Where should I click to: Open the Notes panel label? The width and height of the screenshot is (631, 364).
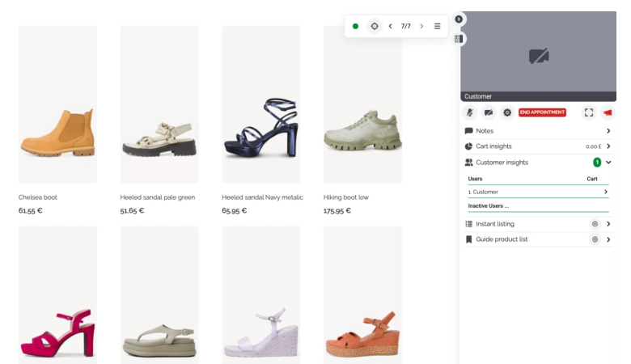(485, 131)
